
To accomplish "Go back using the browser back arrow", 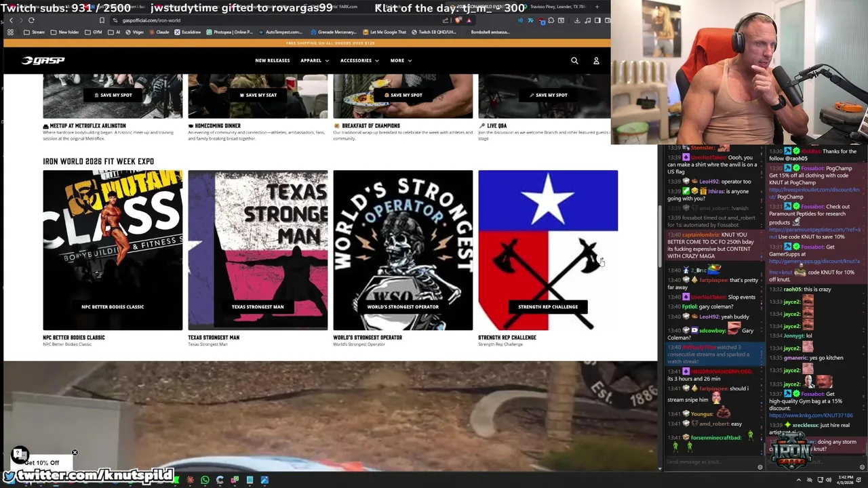I will point(11,20).
